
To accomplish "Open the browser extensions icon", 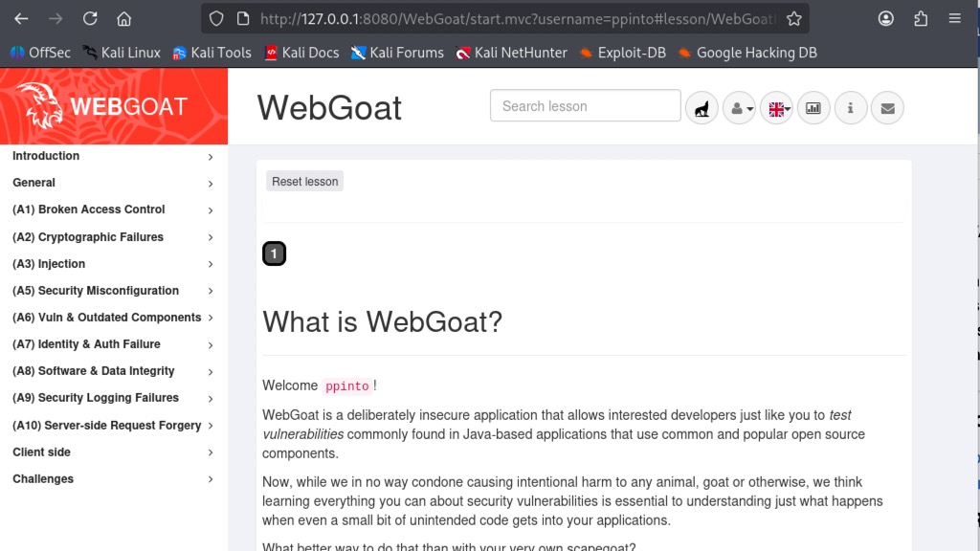I will [x=921, y=18].
